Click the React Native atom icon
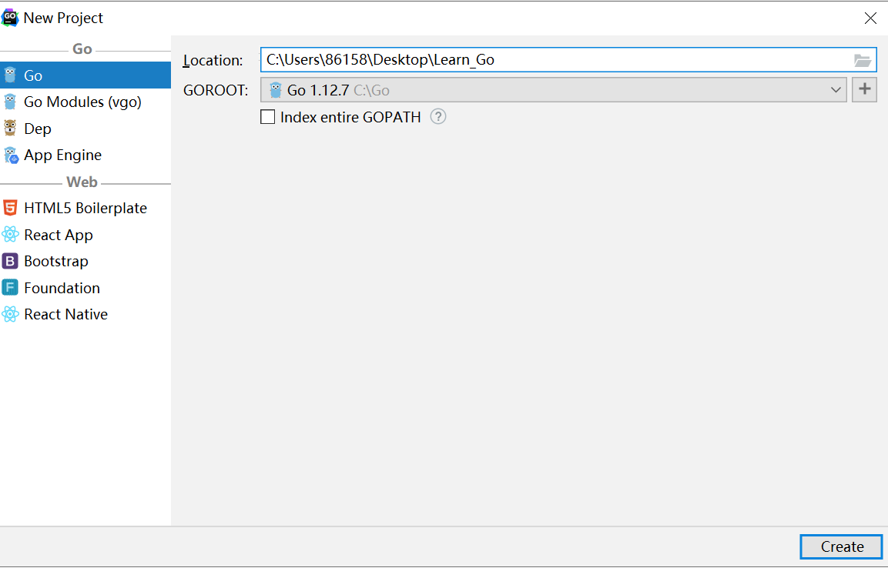 [10, 314]
